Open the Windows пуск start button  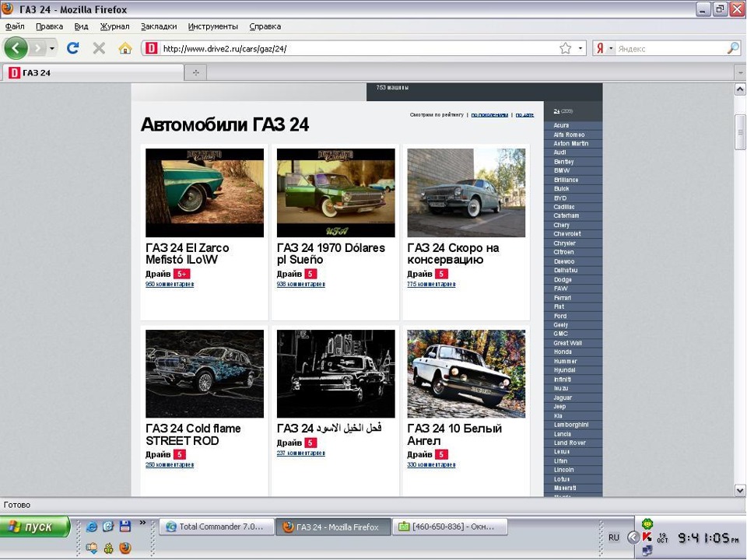point(35,527)
